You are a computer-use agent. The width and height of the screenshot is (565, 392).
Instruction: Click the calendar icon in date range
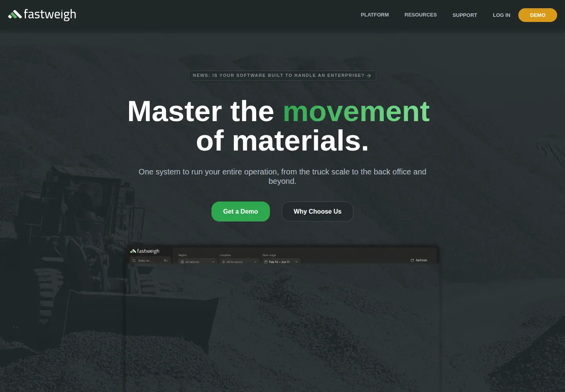click(x=266, y=262)
